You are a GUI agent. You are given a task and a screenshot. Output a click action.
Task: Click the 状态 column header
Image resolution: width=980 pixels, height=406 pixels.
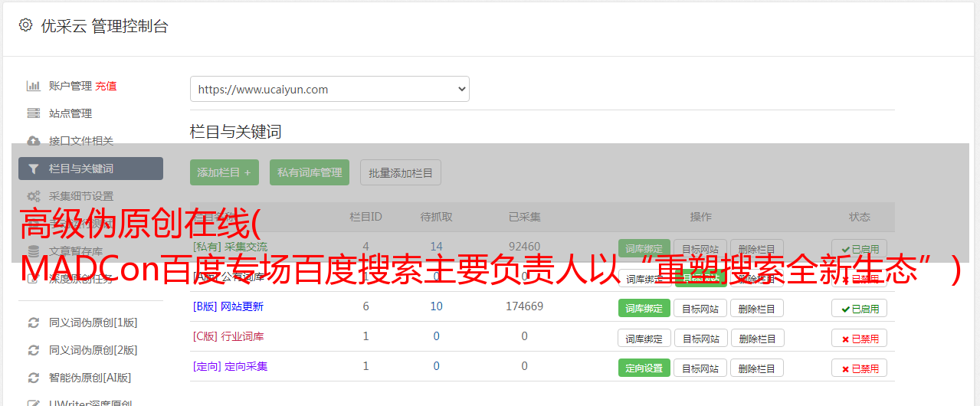[860, 217]
